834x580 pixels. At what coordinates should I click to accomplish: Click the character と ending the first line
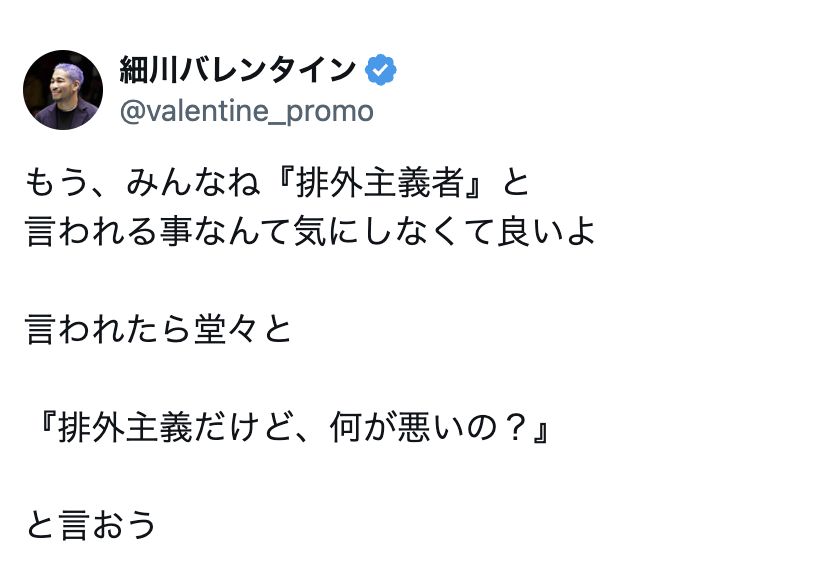click(515, 183)
